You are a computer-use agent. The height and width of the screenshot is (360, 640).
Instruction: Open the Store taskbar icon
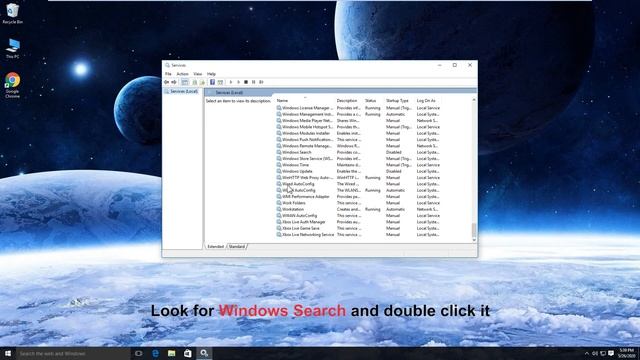point(188,353)
